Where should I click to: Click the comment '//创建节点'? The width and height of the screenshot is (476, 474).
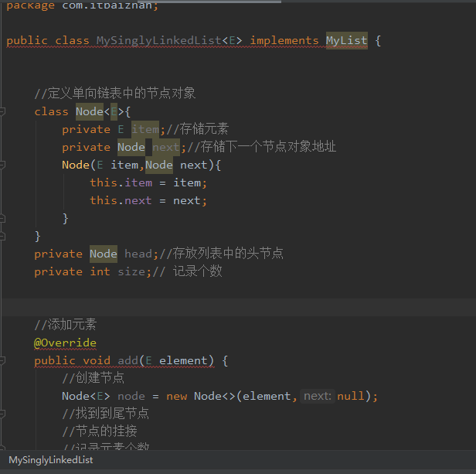[x=93, y=378]
